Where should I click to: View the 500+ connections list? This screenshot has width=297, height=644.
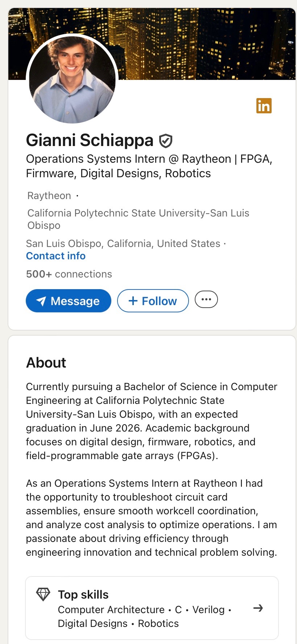(x=69, y=274)
